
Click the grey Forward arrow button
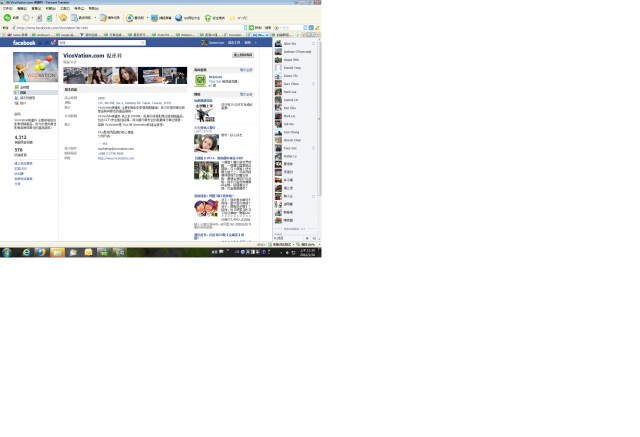[26, 18]
